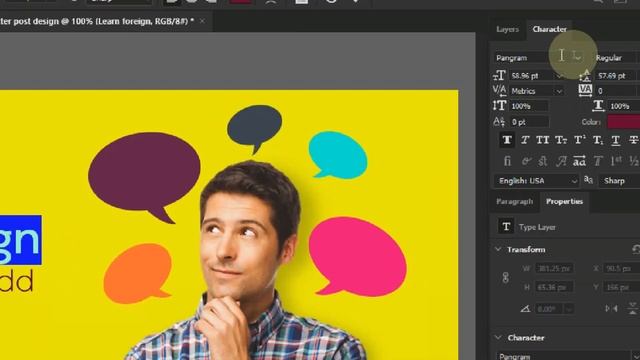This screenshot has height=360, width=640.
Task: Open the English: USA language dropdown
Action: click(536, 180)
